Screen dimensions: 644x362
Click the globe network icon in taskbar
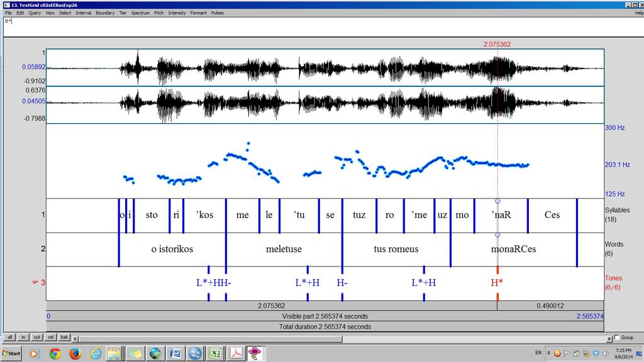[x=155, y=353]
